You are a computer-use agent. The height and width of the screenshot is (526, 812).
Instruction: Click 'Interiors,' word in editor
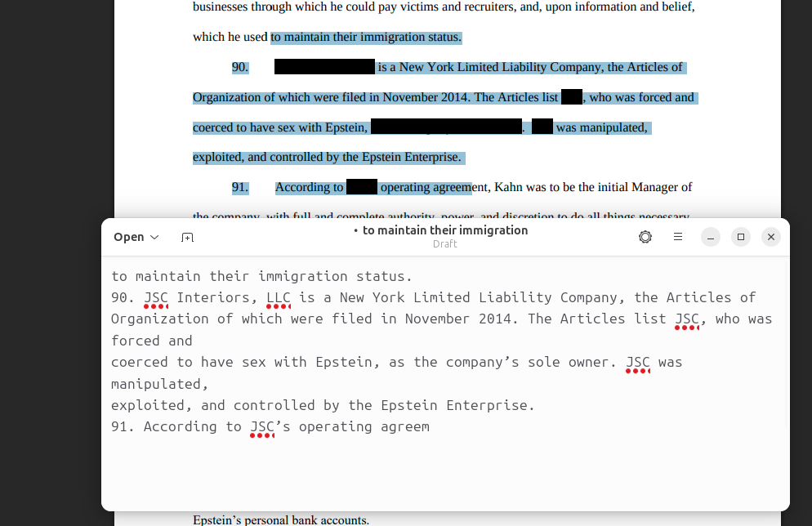point(217,297)
